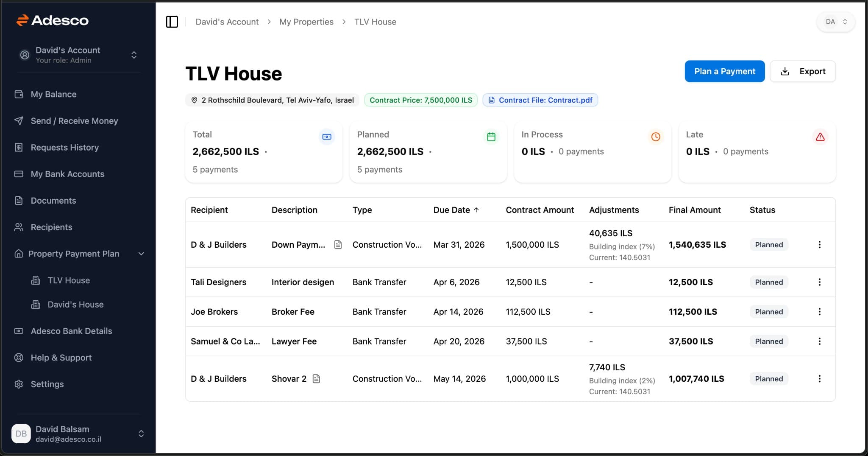This screenshot has height=456, width=868.
Task: Select the My Bank Accounts sidebar icon
Action: [19, 174]
